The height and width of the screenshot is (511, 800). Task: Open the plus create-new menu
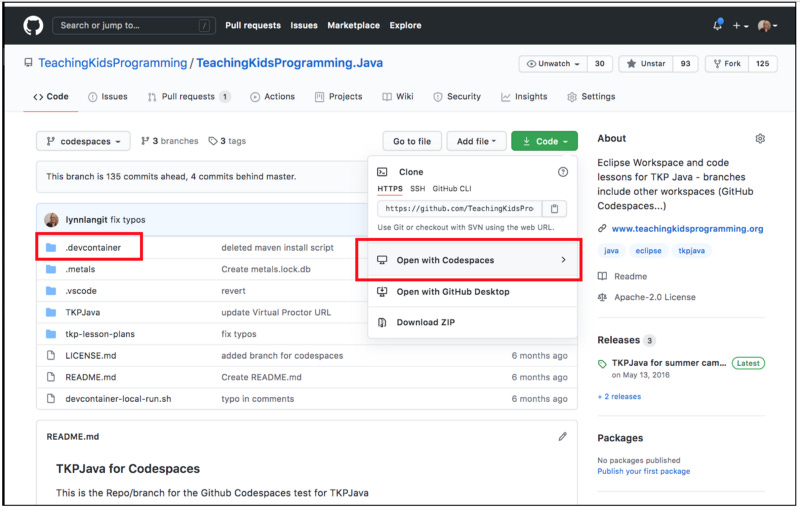(x=740, y=25)
